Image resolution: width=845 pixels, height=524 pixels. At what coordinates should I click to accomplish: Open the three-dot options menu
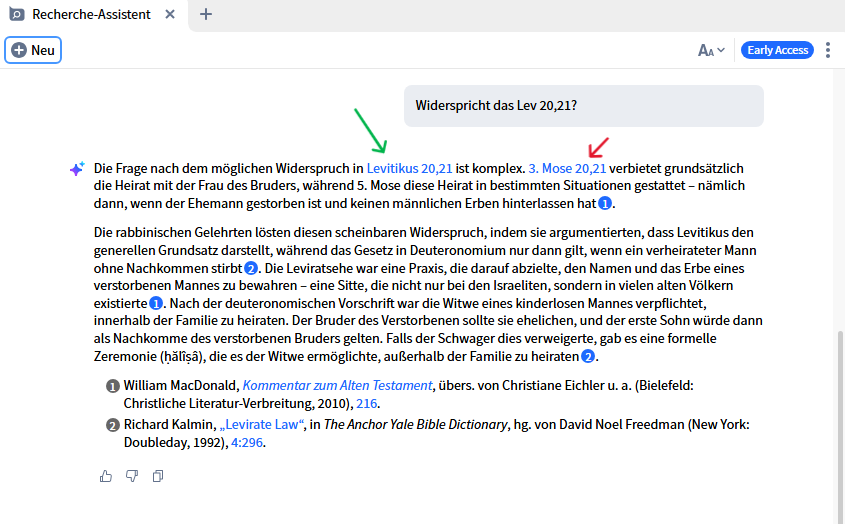pyautogui.click(x=828, y=50)
